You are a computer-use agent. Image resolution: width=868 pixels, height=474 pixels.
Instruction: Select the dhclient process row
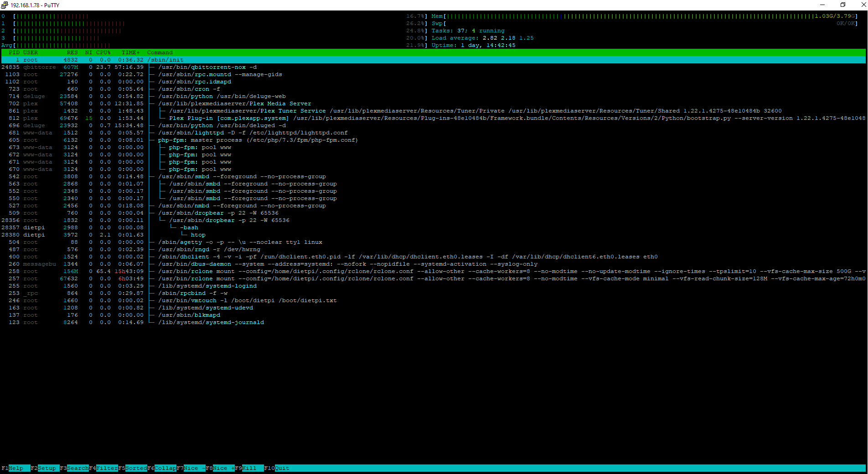[x=434, y=257]
